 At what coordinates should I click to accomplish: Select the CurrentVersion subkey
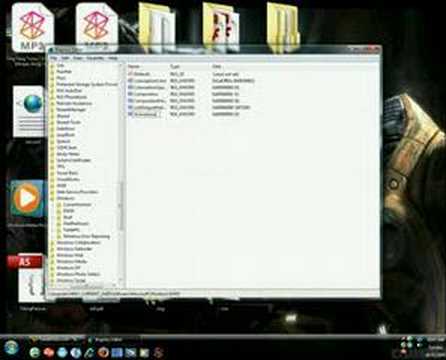coord(77,205)
